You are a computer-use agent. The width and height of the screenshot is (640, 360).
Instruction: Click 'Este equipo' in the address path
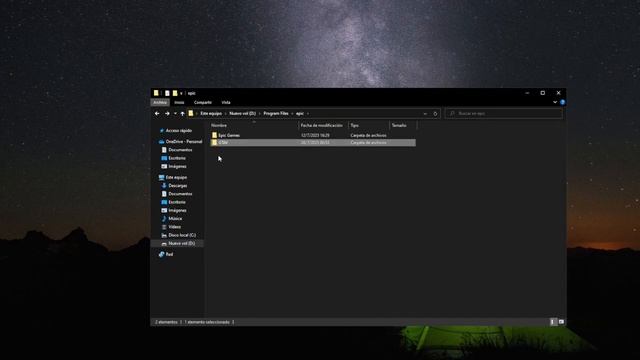[x=211, y=113]
